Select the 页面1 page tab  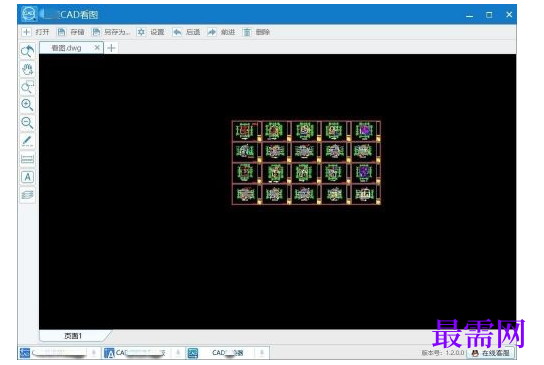coord(73,336)
